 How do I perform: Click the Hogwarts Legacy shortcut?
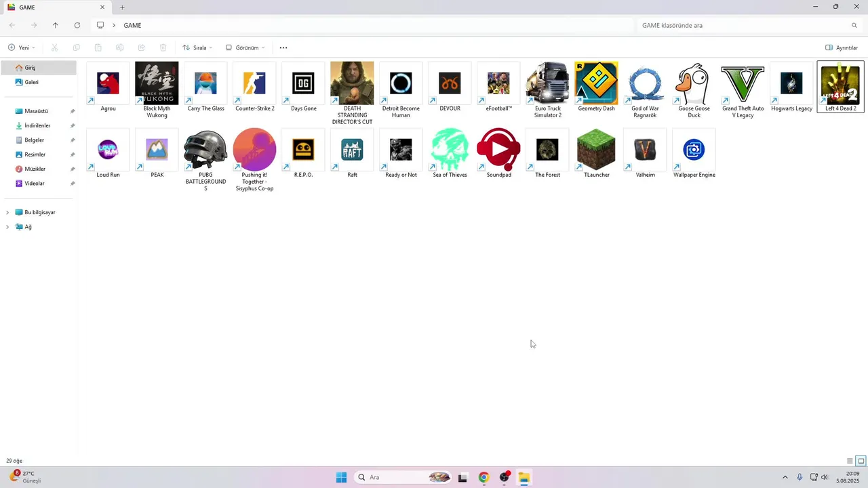(x=791, y=87)
